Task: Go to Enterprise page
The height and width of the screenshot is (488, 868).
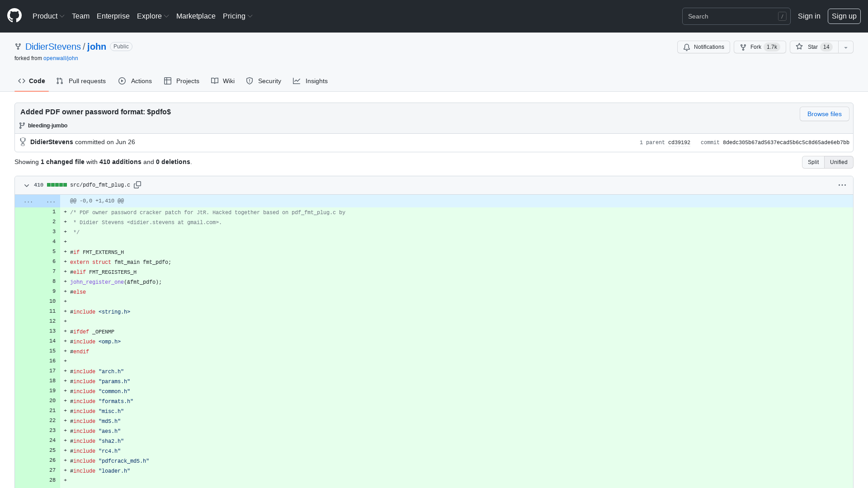Action: (x=113, y=16)
